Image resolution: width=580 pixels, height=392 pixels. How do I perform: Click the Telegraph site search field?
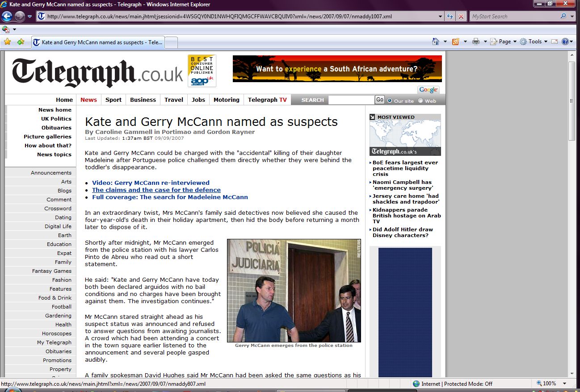[351, 100]
